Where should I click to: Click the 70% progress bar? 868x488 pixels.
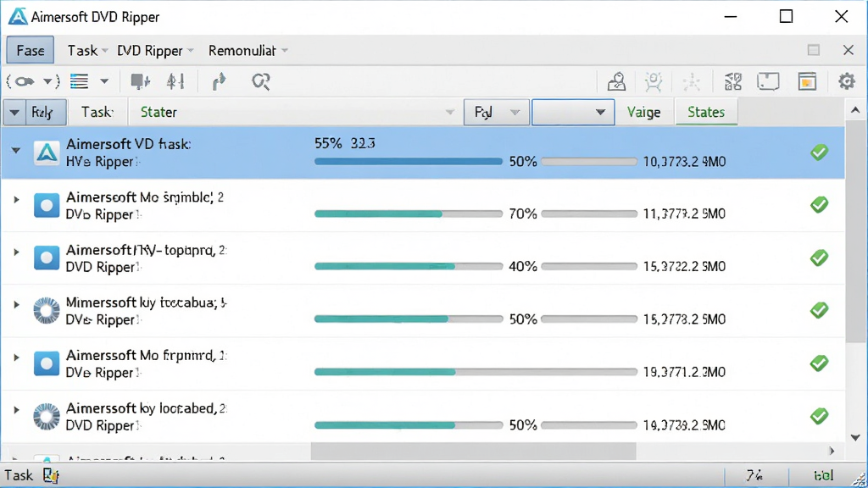click(408, 213)
